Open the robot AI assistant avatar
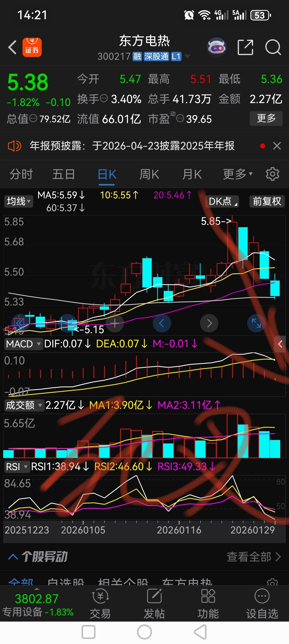This screenshot has height=644, width=289. point(216,48)
